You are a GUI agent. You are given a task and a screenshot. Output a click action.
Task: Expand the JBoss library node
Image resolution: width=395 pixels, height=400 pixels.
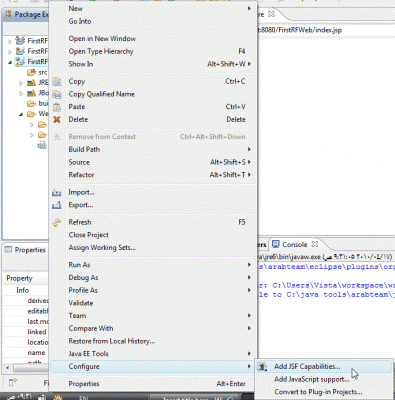[x=21, y=93]
